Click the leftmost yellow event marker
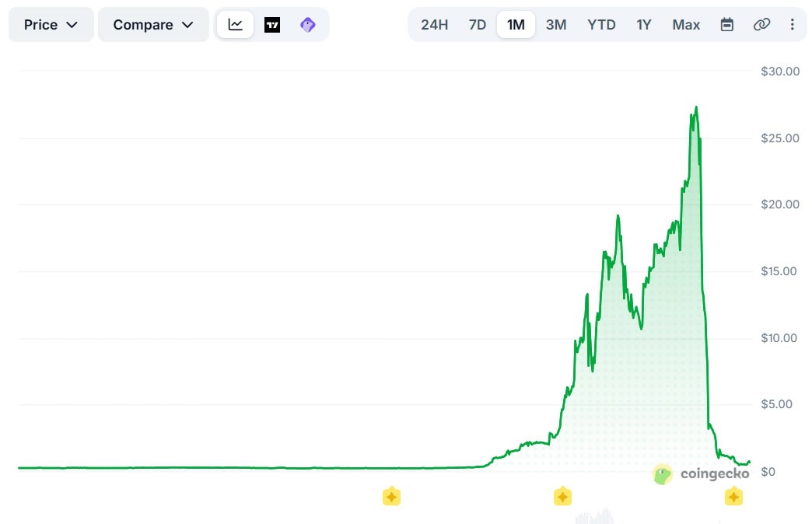This screenshot has width=812, height=524. [x=391, y=496]
